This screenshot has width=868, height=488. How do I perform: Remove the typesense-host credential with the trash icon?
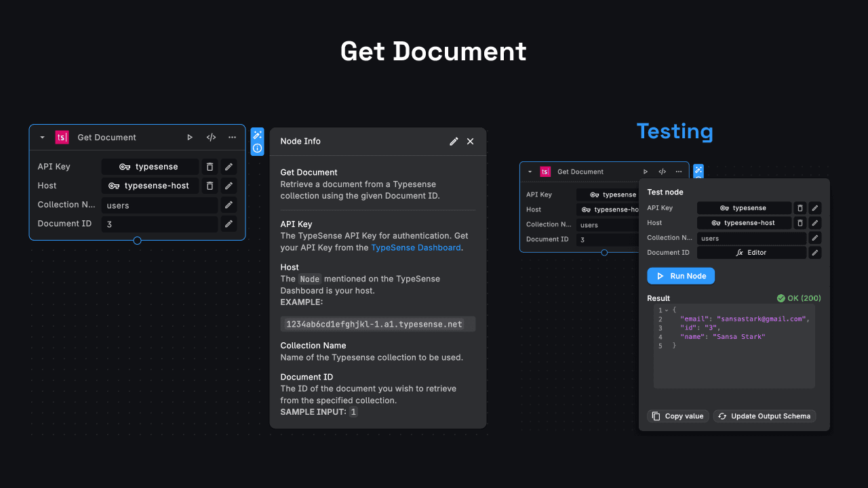point(210,185)
